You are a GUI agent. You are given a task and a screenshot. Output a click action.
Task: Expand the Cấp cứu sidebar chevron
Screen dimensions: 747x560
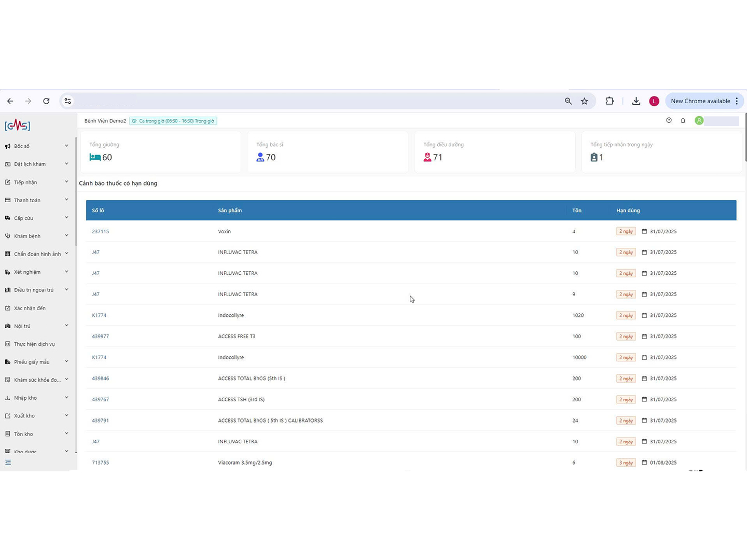coord(66,218)
